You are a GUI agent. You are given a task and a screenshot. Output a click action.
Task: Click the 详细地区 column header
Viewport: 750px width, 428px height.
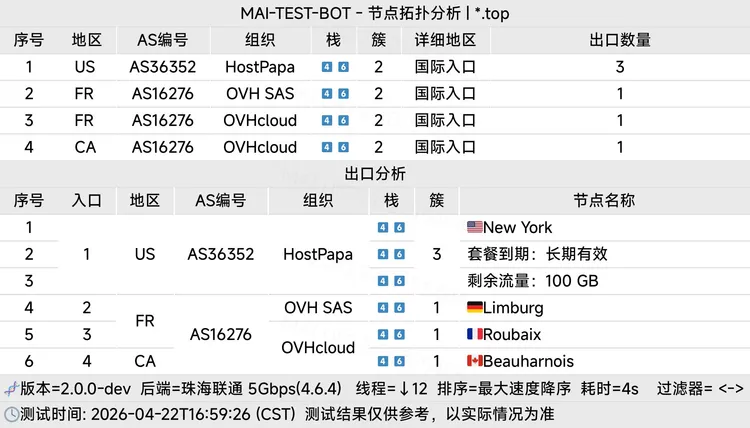(x=445, y=40)
